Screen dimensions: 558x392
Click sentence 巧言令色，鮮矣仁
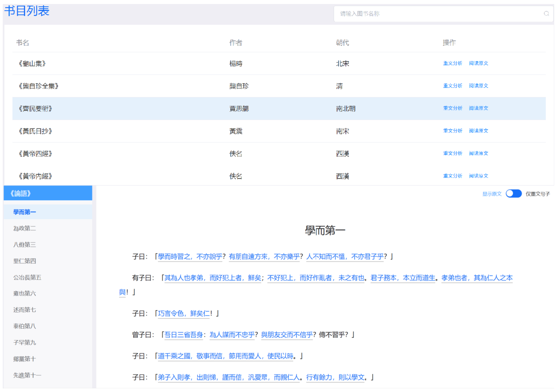(x=184, y=313)
